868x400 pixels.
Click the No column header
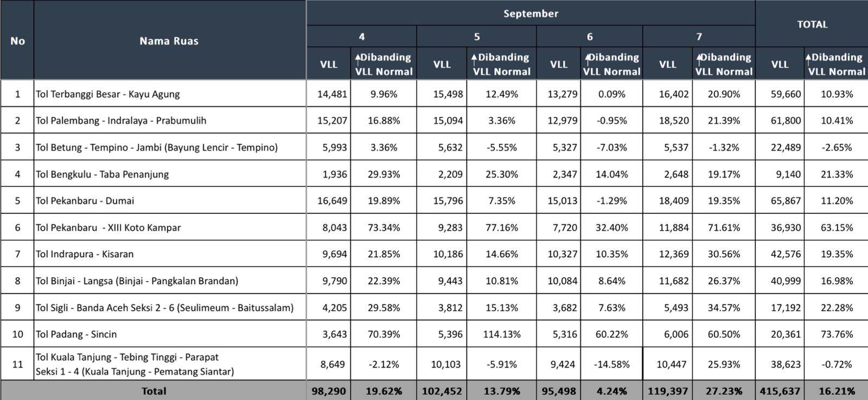tap(17, 41)
